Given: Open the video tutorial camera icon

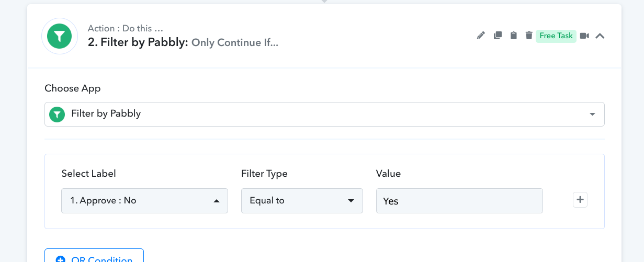Looking at the screenshot, I should point(584,36).
